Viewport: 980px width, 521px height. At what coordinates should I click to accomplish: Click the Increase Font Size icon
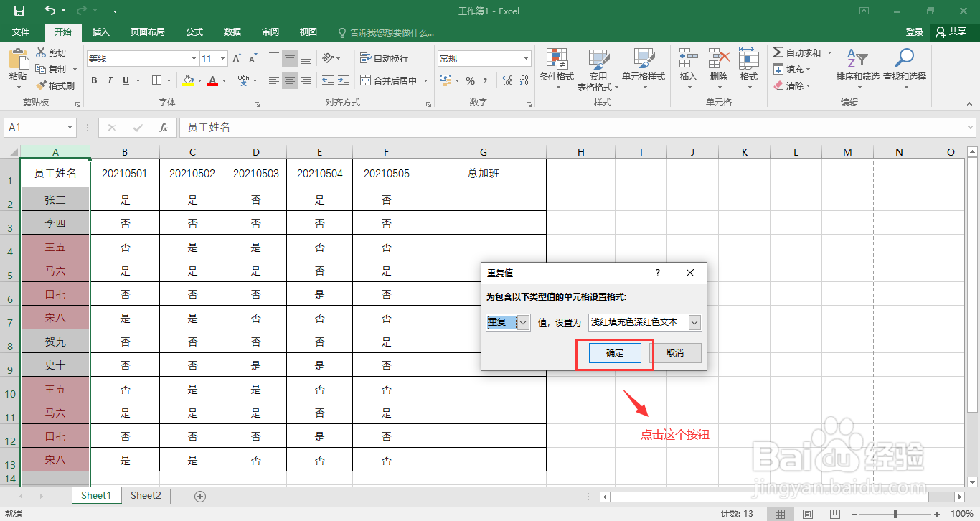[237, 59]
